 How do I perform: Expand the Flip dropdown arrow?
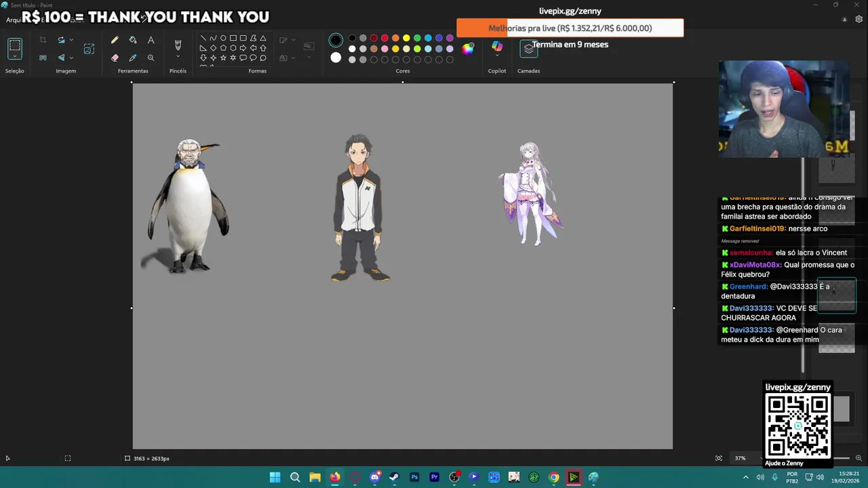(x=71, y=58)
